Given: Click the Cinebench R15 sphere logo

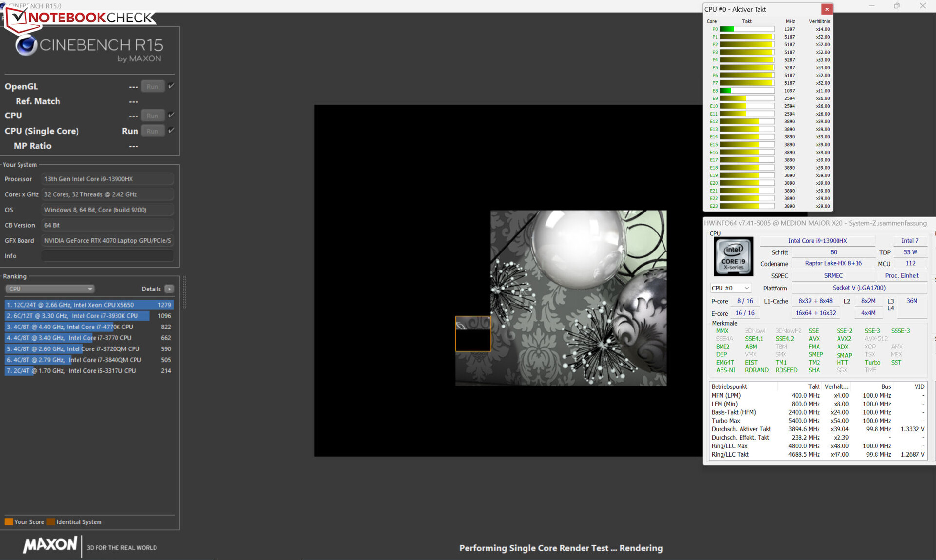Looking at the screenshot, I should [x=26, y=46].
